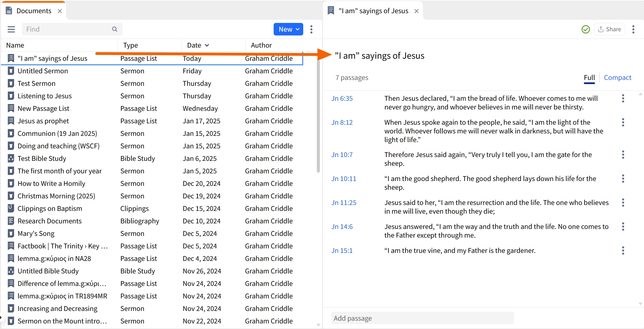Click the green sync status checkmark icon
This screenshot has width=644, height=329.
pyautogui.click(x=586, y=30)
